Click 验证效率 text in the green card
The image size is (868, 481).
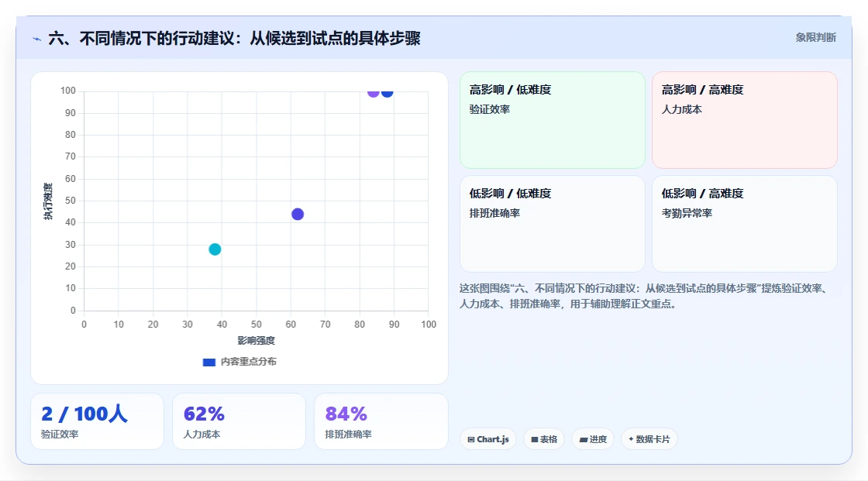point(489,109)
